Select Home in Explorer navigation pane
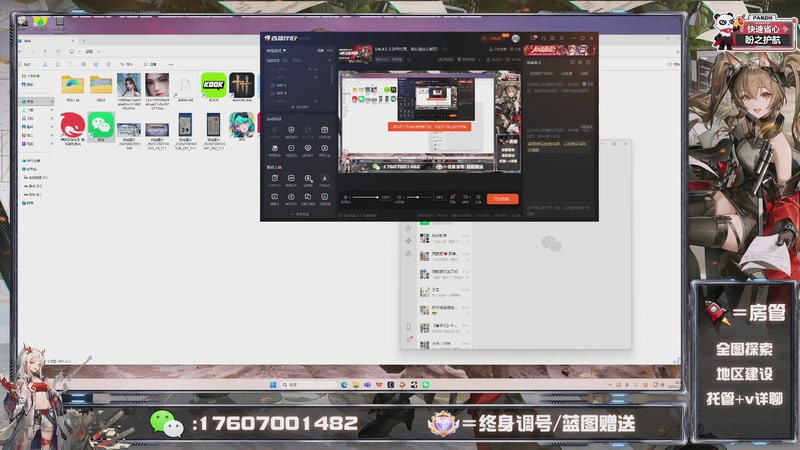The width and height of the screenshot is (800, 450). tap(30, 76)
